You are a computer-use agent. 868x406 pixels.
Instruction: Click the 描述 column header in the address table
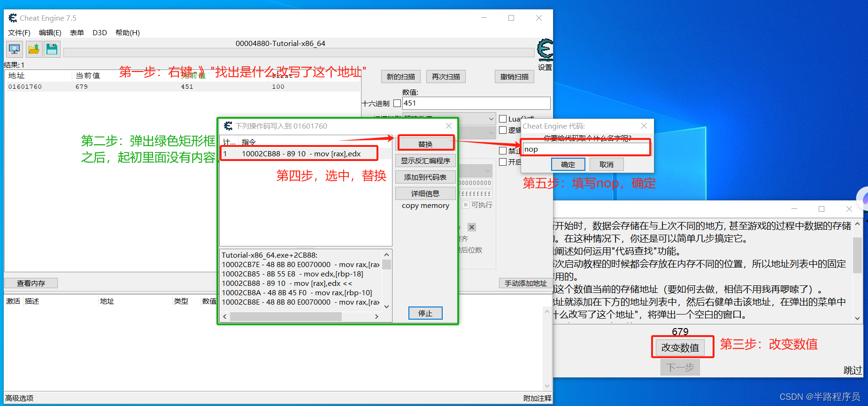(32, 301)
